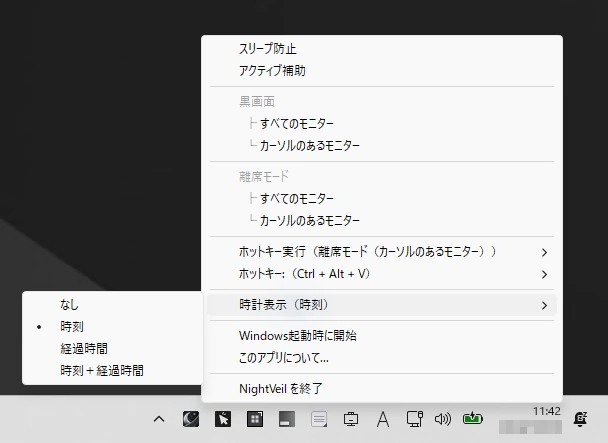Select 経過時間 clock display option
This screenshot has width=608, height=443.
[112, 349]
